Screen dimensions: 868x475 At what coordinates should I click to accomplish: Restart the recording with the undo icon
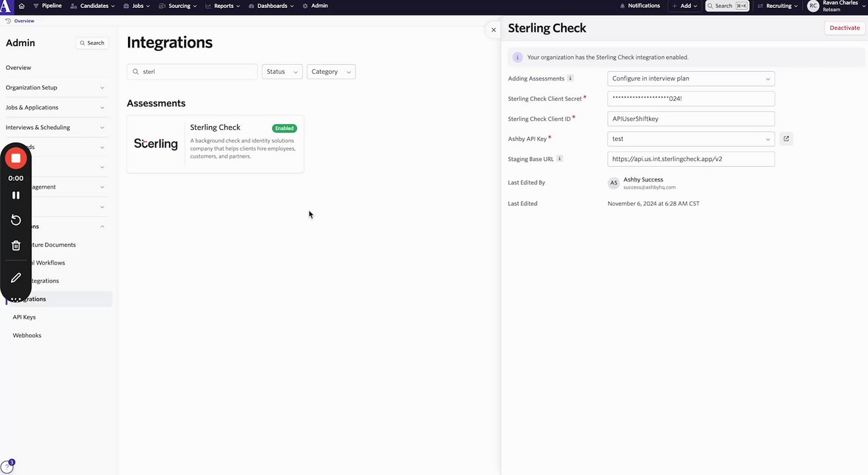pos(16,220)
